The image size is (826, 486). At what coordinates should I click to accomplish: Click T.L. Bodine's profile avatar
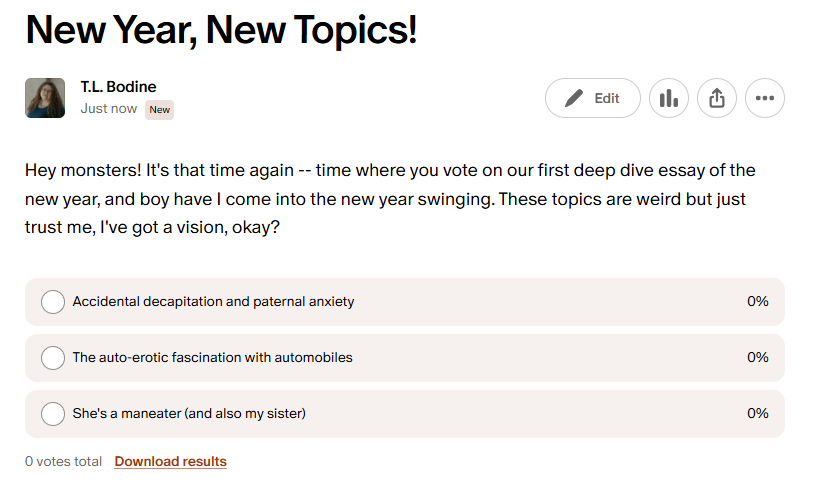click(45, 98)
